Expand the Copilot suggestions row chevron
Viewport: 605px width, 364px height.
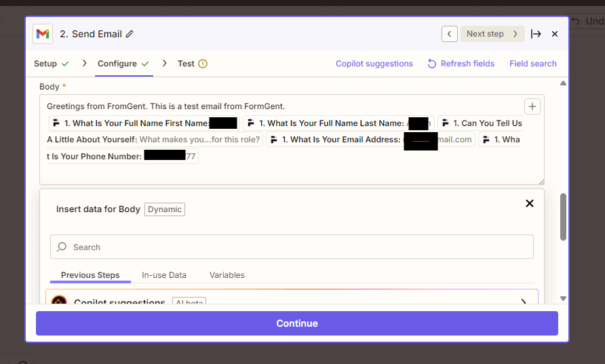point(524,302)
